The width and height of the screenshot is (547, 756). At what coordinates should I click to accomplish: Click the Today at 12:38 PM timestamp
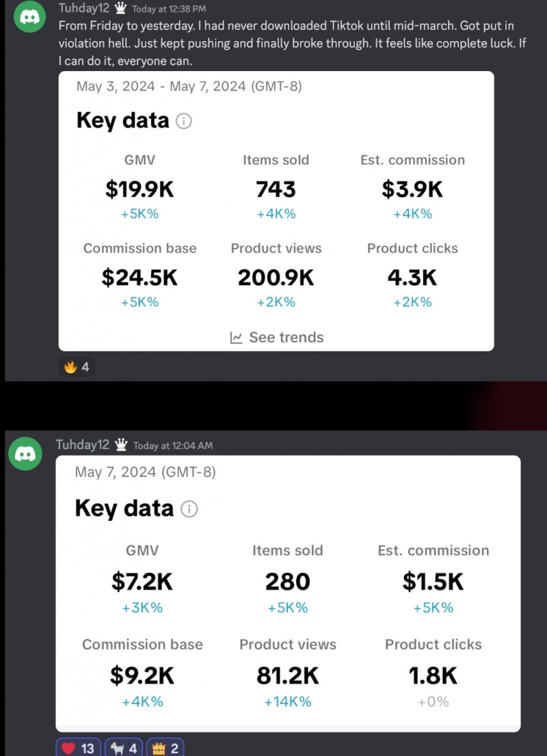[169, 9]
